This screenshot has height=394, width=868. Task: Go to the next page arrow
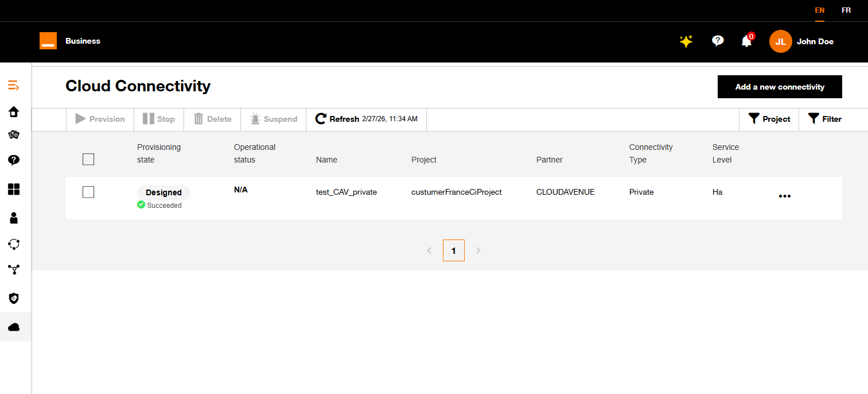pos(478,250)
